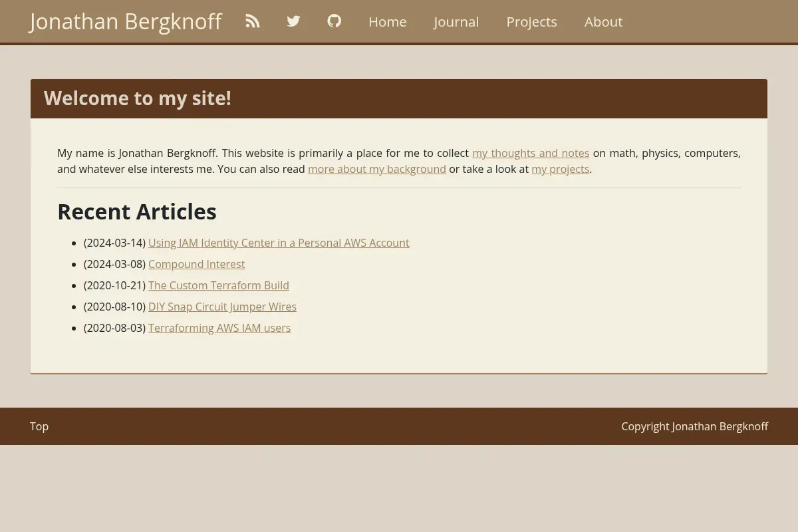
Task: Click the 'Recent Articles' heading
Action: click(x=137, y=211)
